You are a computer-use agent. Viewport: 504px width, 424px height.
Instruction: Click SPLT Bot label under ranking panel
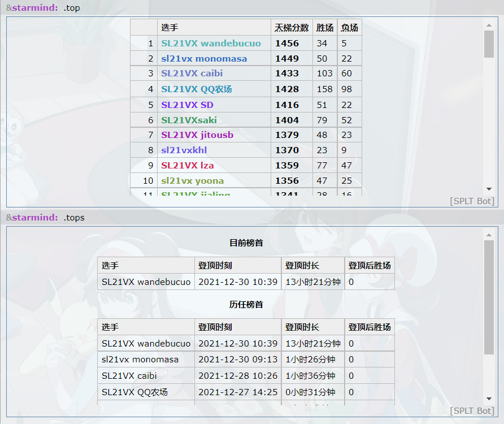tap(472, 201)
